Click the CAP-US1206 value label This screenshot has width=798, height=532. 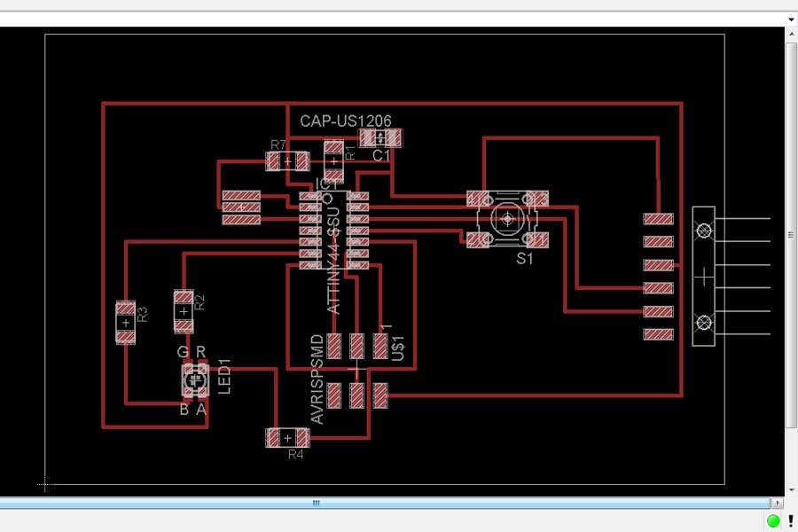coord(346,121)
